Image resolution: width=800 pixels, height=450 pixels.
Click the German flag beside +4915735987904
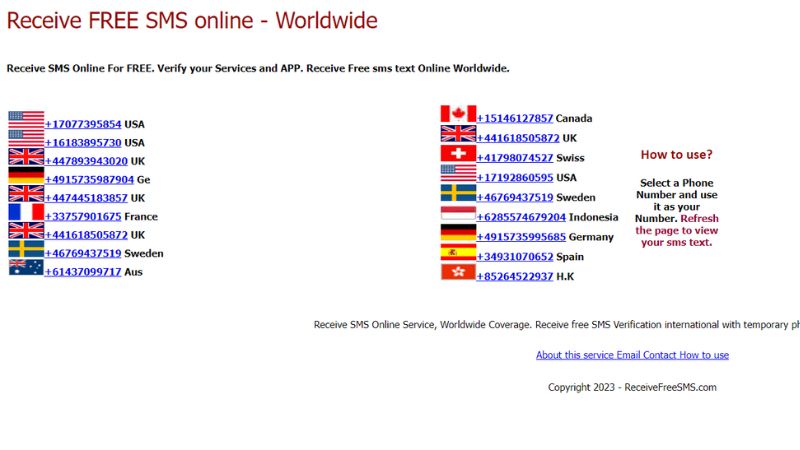point(26,176)
